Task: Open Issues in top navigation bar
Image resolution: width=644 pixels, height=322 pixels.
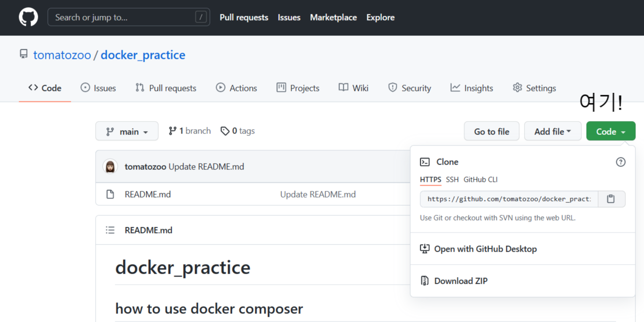Action: pos(289,17)
